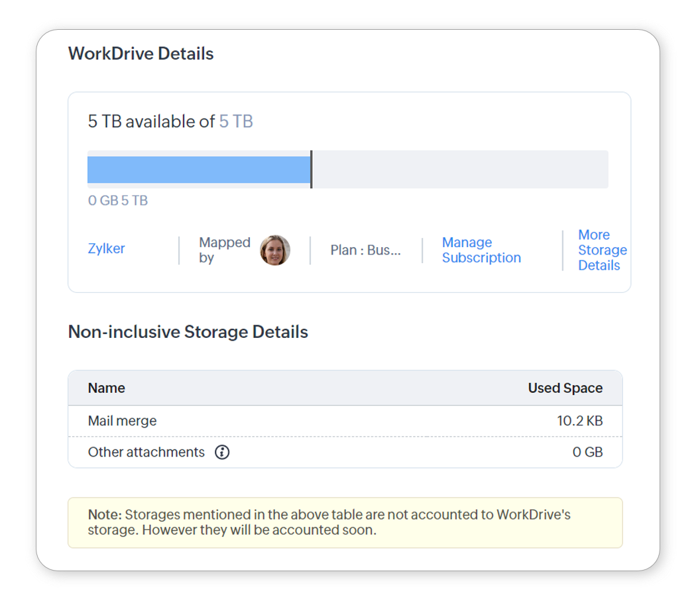Click the 5 TB available of 5 TB text
The image size is (700, 607).
pyautogui.click(x=170, y=122)
